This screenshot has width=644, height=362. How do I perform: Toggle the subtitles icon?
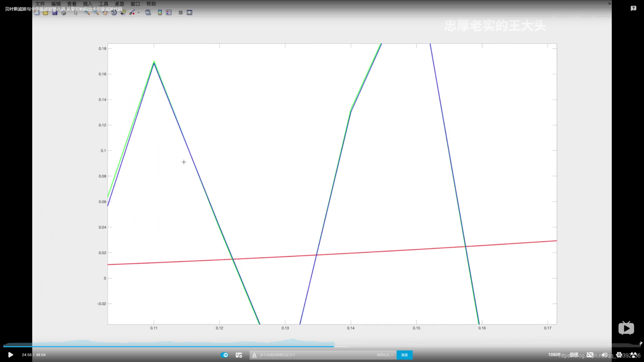click(x=590, y=355)
